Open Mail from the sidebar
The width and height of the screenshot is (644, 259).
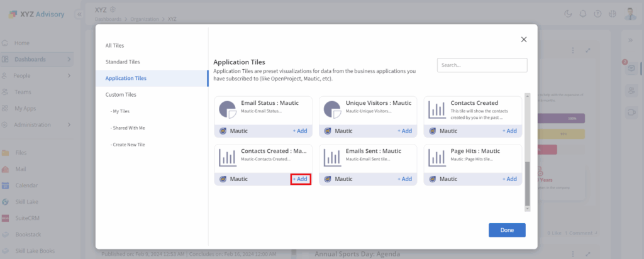pos(6,169)
